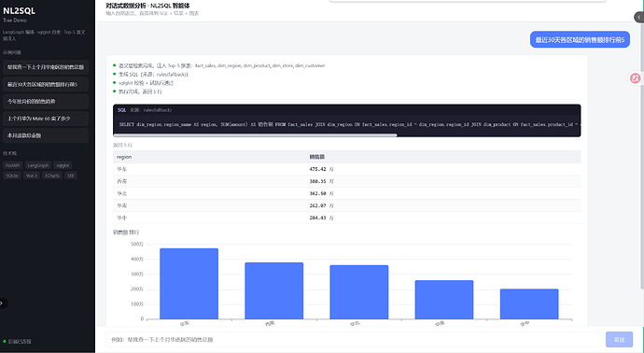
Task: Click the 华南 cell in results table
Action: [121, 205]
